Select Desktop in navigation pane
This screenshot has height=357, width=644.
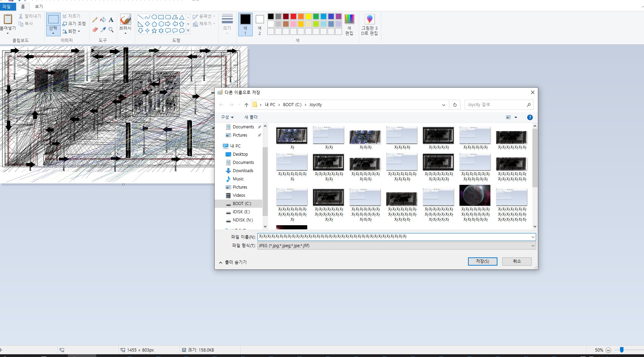[240, 154]
